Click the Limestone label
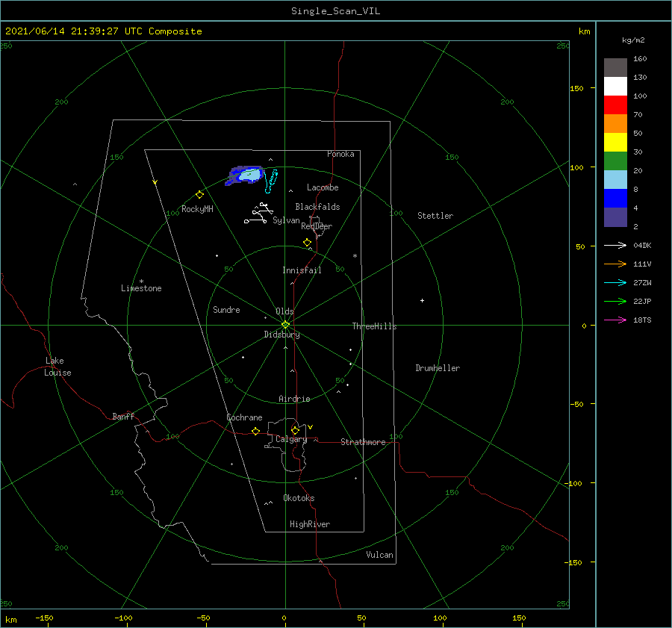The image size is (672, 628). (x=141, y=288)
